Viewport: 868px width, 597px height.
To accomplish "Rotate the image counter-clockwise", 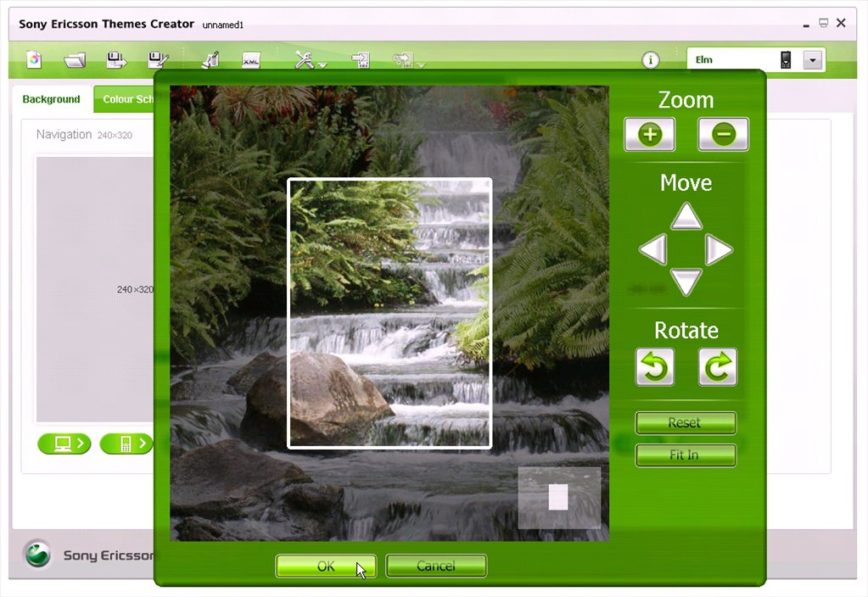I will (x=655, y=367).
